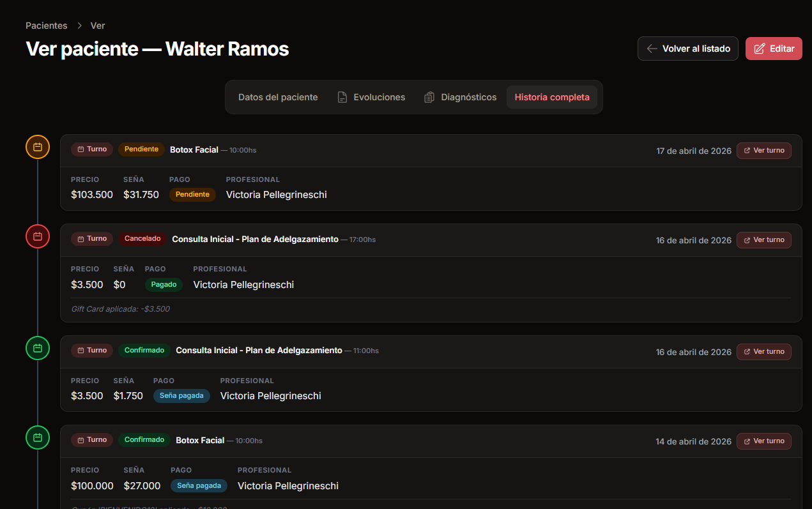Click the Diagnósticos clipboard icon
Viewport: 812px width, 509px height.
(x=429, y=97)
